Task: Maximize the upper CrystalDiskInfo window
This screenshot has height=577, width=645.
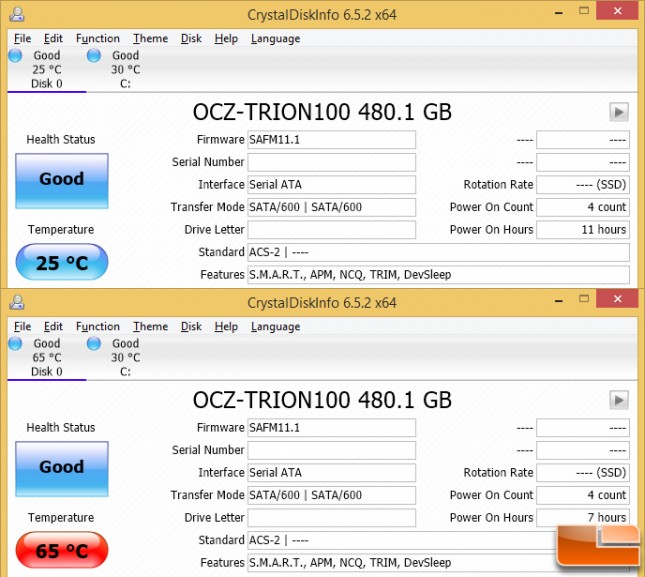Action: [584, 11]
